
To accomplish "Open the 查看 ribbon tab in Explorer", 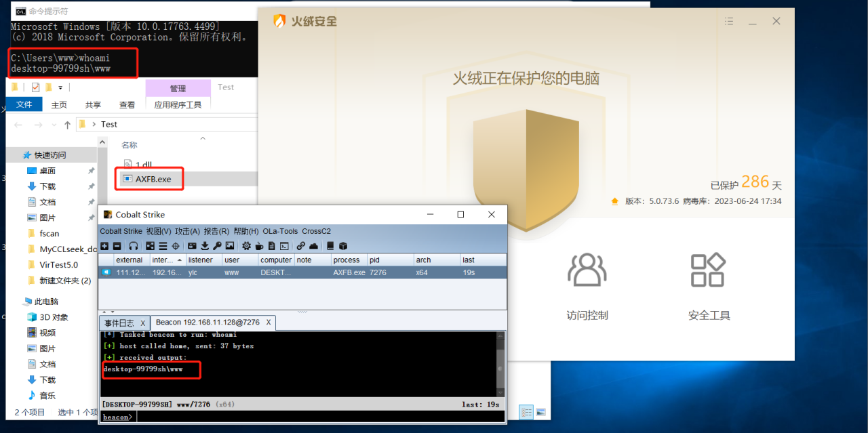I will click(x=127, y=104).
